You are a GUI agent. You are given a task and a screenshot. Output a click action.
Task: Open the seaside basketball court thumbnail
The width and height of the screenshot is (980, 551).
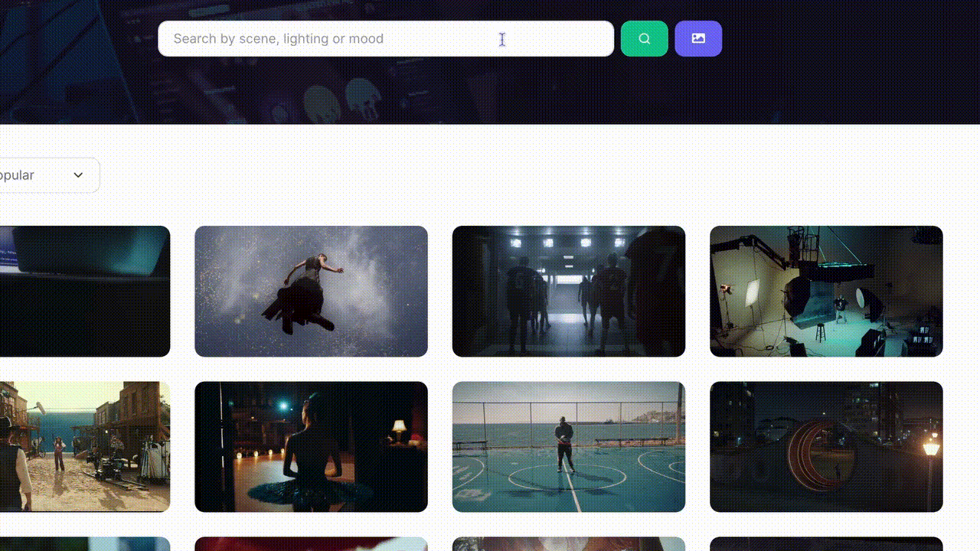[x=569, y=447]
